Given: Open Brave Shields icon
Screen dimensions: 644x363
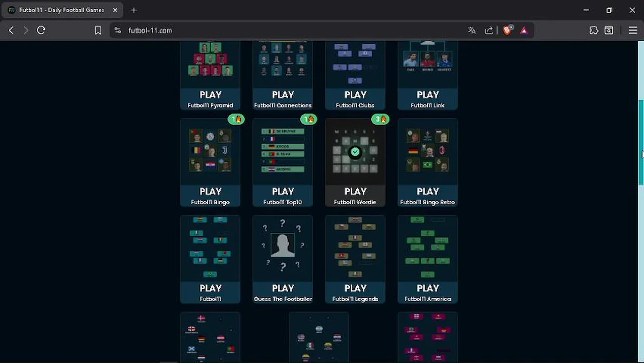Looking at the screenshot, I should pos(507,30).
